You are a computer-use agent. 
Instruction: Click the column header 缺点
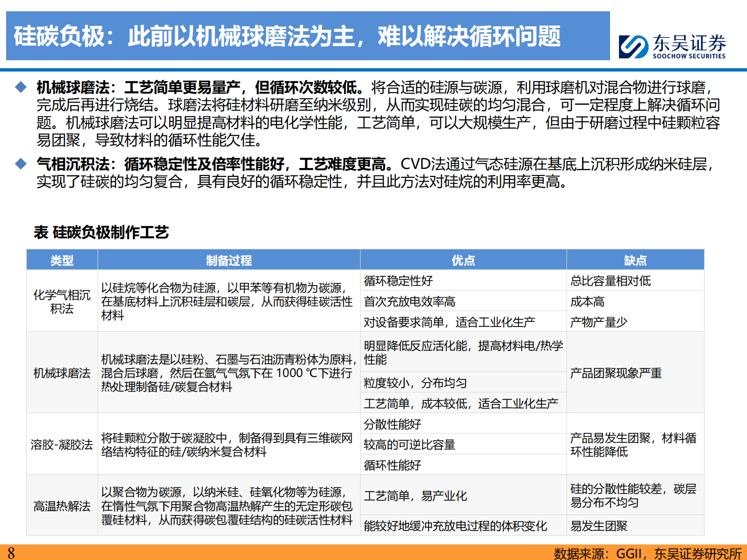[x=635, y=260]
